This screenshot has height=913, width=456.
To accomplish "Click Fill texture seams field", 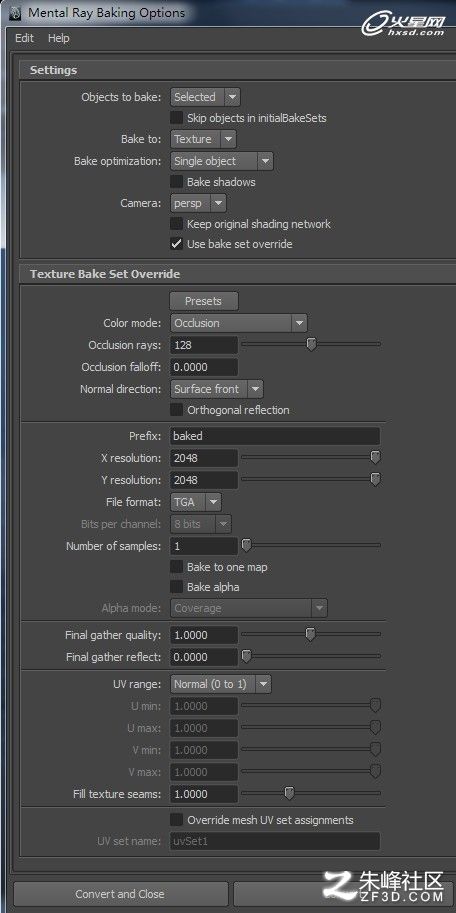I will 204,794.
